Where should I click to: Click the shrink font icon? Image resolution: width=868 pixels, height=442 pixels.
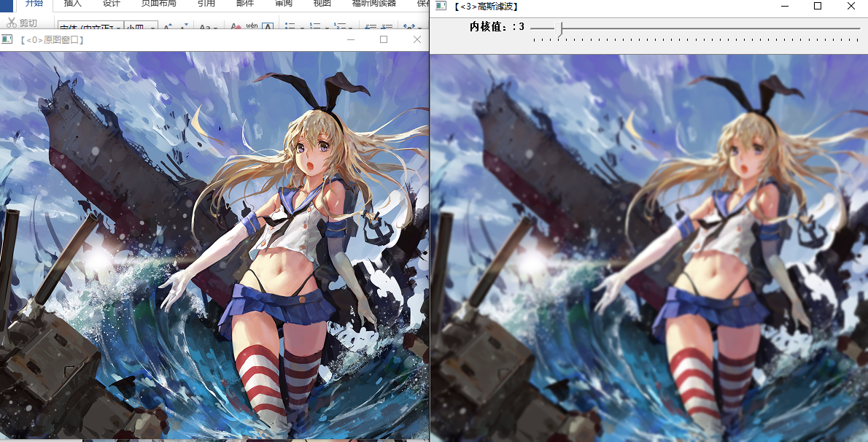(185, 26)
